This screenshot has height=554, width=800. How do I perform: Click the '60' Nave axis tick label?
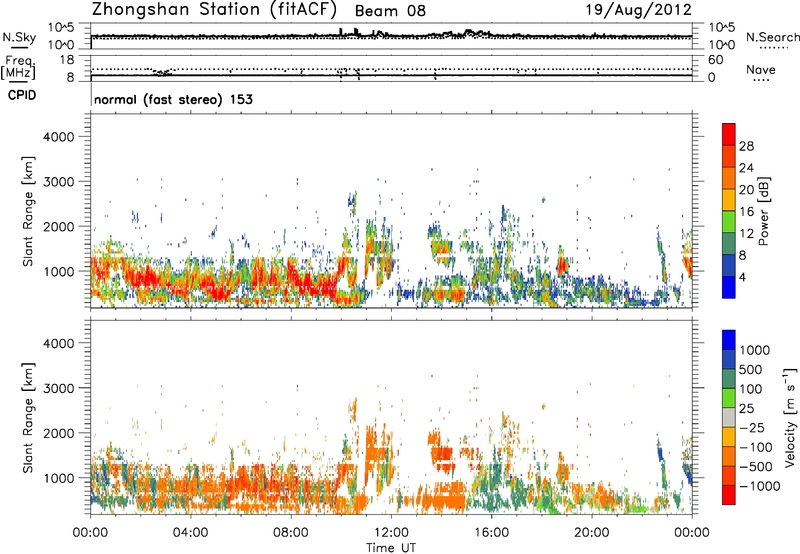716,60
